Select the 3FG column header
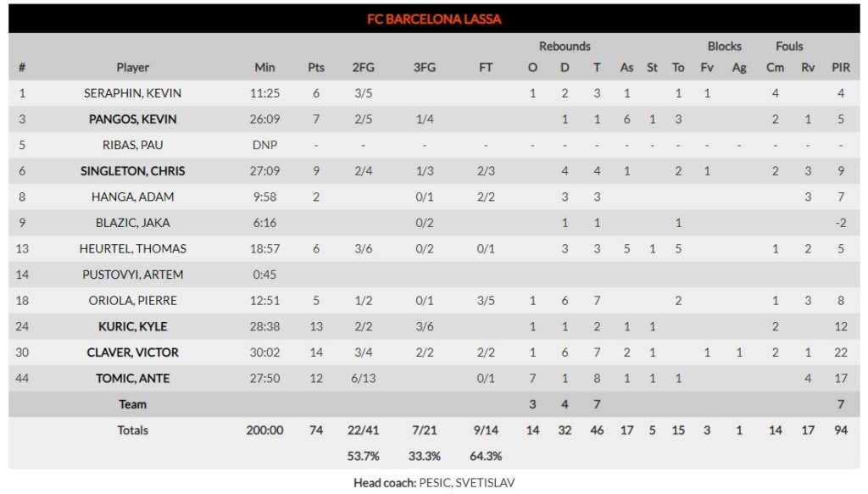Image resolution: width=868 pixels, height=494 pixels. [425, 68]
